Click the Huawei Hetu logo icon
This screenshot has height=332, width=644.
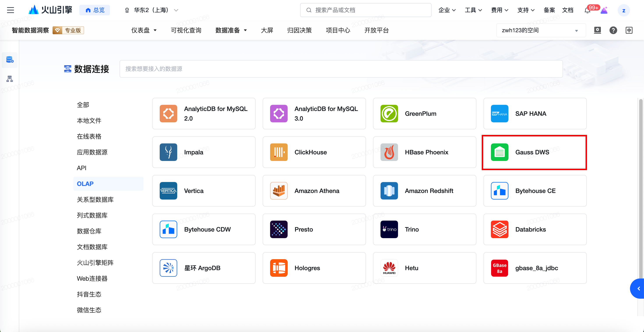pyautogui.click(x=389, y=268)
